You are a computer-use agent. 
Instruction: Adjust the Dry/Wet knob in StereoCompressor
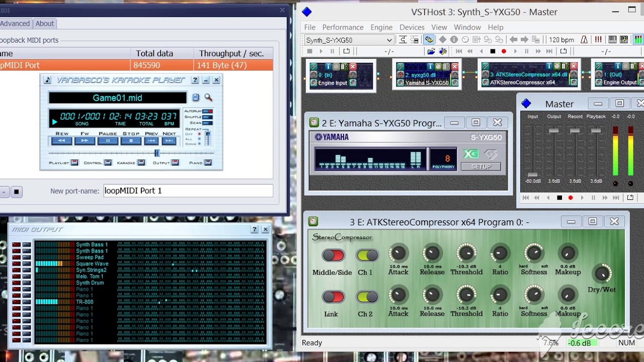click(x=602, y=274)
